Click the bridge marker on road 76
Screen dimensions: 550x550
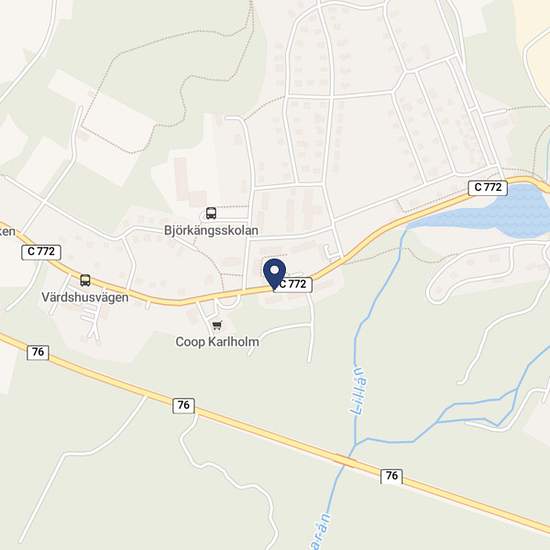(346, 460)
